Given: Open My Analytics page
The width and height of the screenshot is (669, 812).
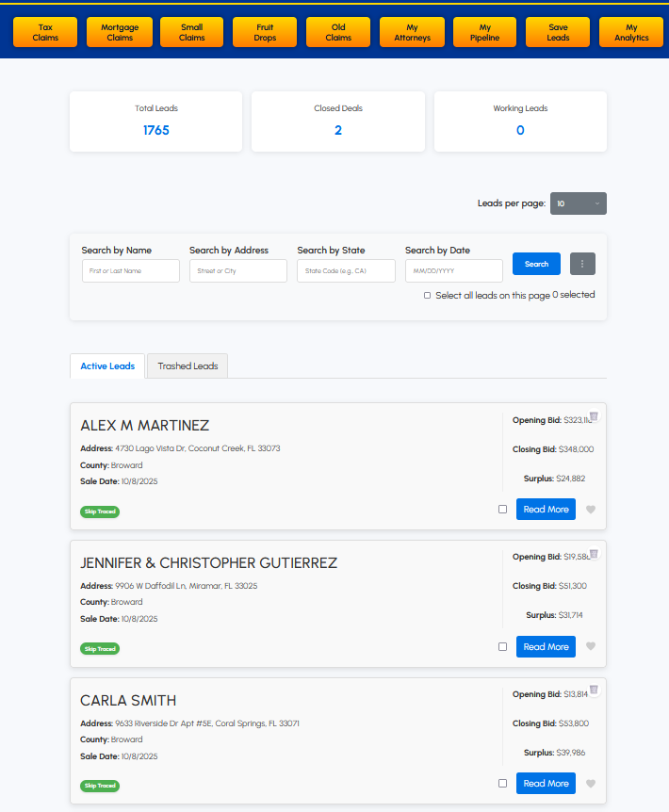Looking at the screenshot, I should (x=630, y=33).
